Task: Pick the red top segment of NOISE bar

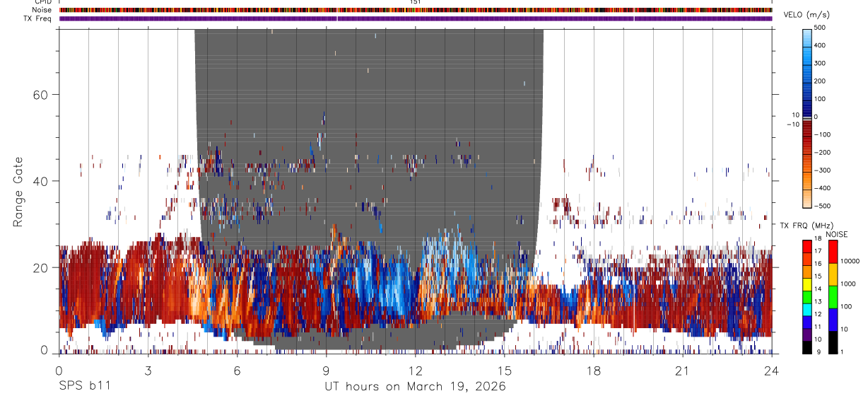Action: 833,252
